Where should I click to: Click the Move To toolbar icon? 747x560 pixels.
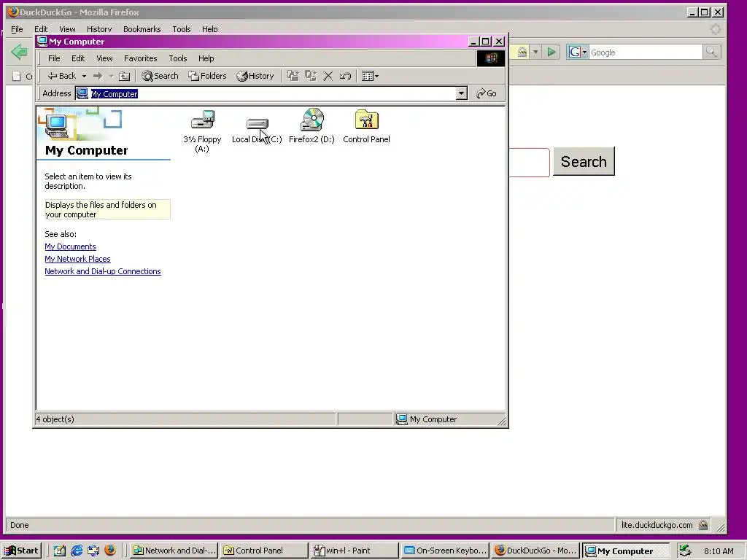tap(293, 76)
